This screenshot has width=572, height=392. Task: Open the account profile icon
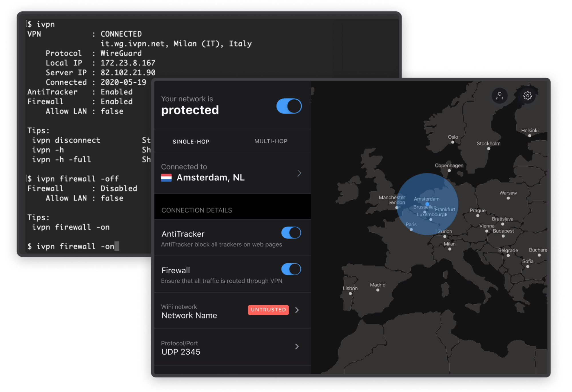pos(500,95)
